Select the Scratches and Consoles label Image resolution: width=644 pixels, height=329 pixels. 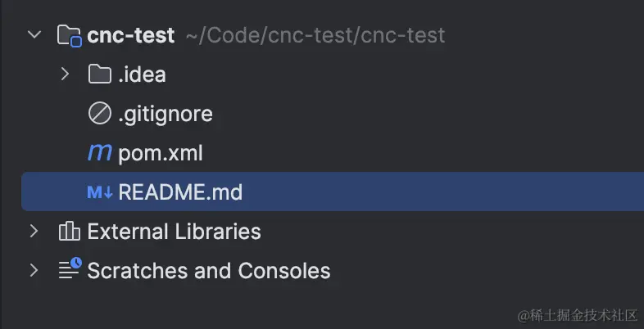(x=209, y=270)
